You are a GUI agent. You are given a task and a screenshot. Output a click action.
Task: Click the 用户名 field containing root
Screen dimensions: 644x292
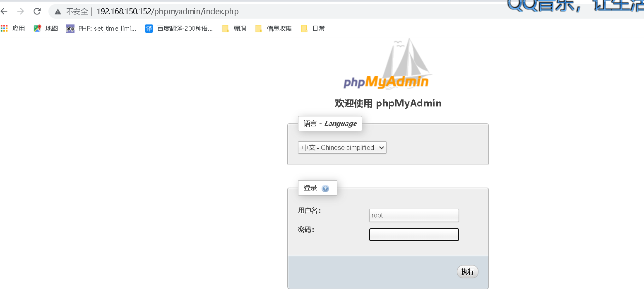pyautogui.click(x=414, y=215)
